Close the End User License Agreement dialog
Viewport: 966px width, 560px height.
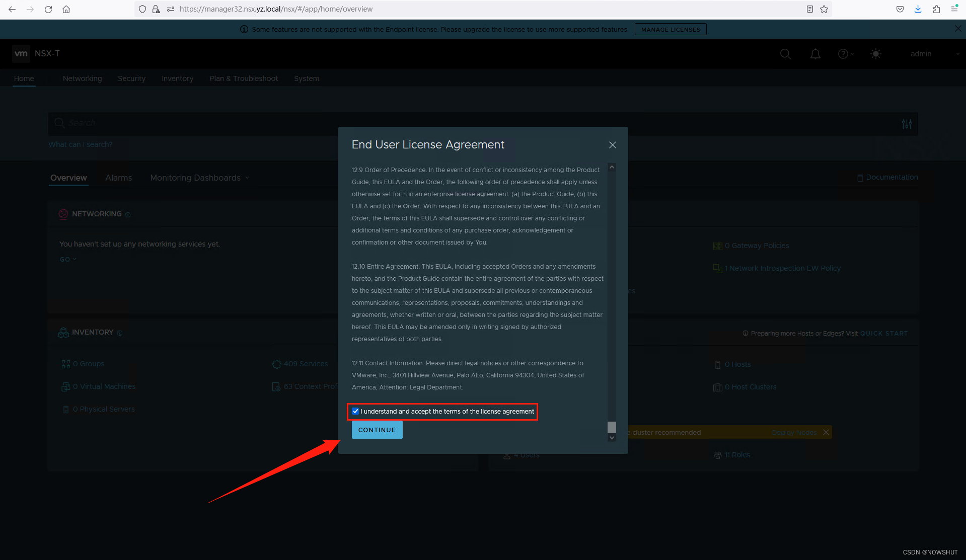tap(612, 145)
